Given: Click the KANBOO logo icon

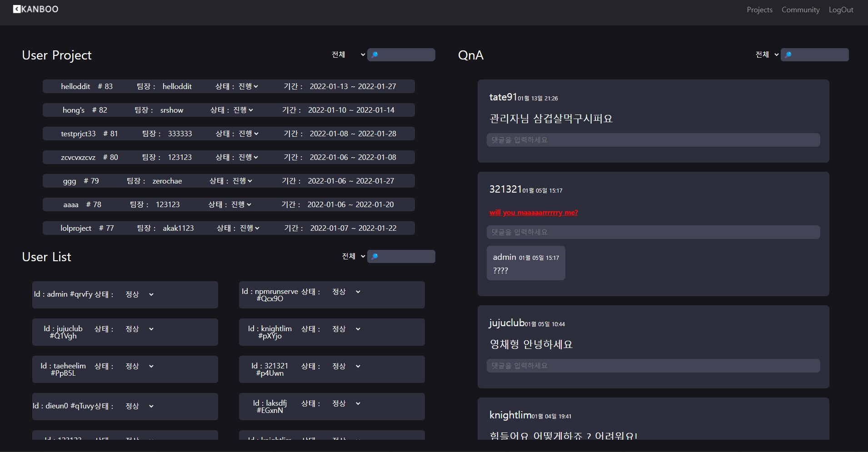Looking at the screenshot, I should click(x=16, y=9).
